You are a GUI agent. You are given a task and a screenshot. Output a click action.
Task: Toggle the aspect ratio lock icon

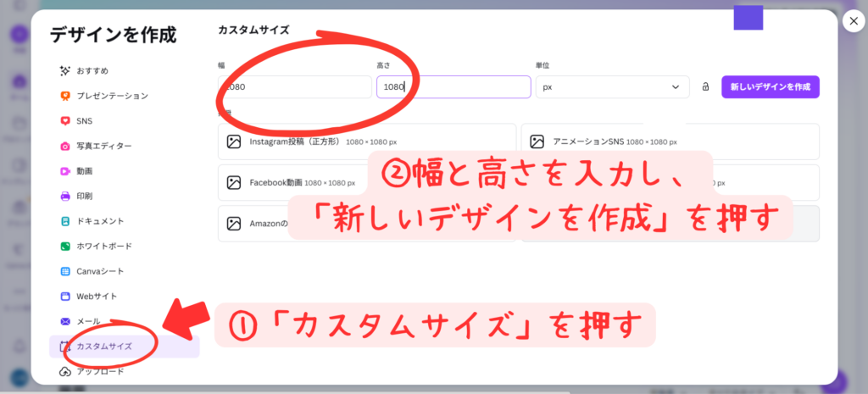[705, 87]
